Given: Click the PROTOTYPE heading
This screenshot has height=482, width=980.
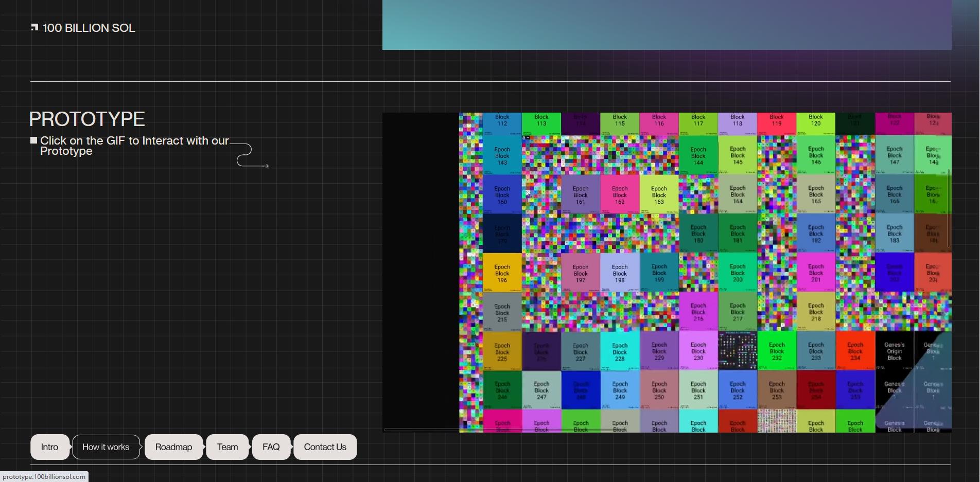Looking at the screenshot, I should [87, 119].
